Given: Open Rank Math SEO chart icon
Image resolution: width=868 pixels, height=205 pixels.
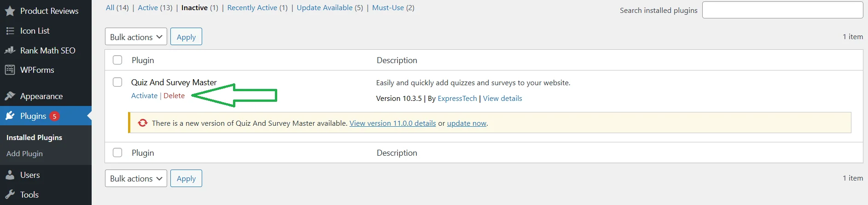Looking at the screenshot, I should [x=10, y=50].
